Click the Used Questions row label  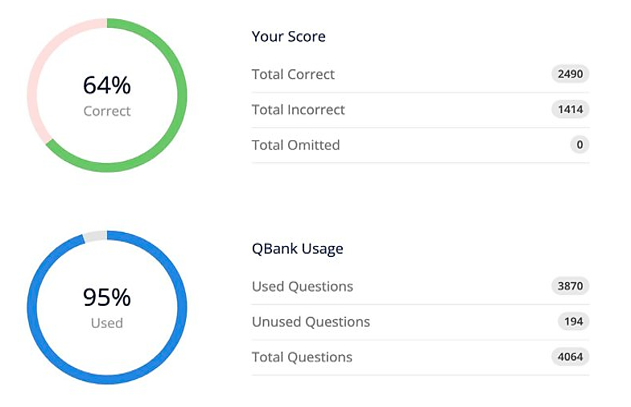tap(302, 287)
